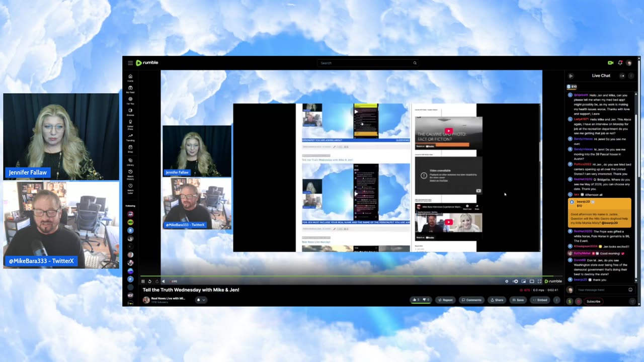The height and width of the screenshot is (362, 644).
Task: Open the Comments section
Action: [471, 300]
